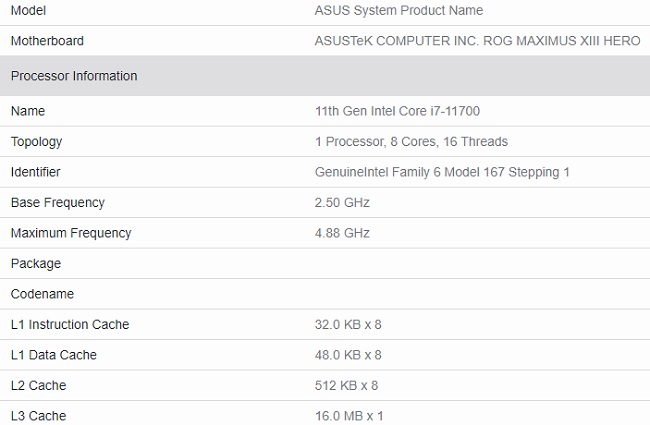
Task: Select the ROG MAXIMUS XIII HERO text
Action: pyautogui.click(x=562, y=41)
